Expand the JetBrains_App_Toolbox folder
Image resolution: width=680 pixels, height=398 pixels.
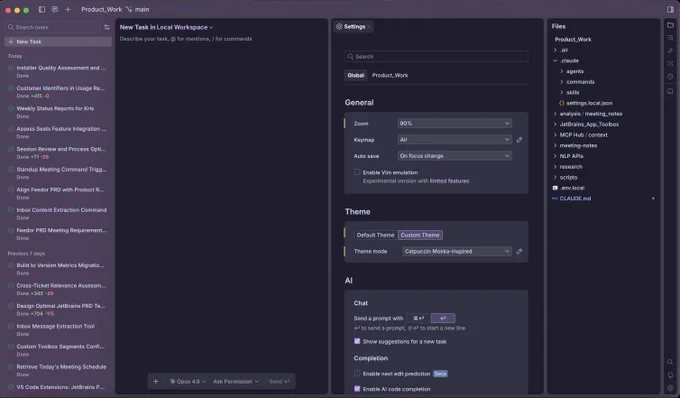(555, 124)
